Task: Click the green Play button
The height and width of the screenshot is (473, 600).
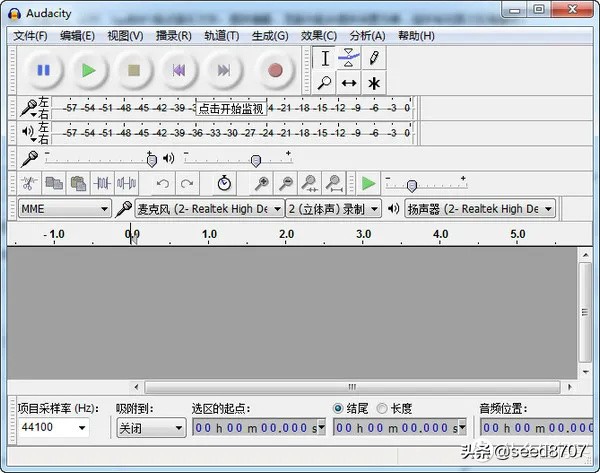Action: 89,70
